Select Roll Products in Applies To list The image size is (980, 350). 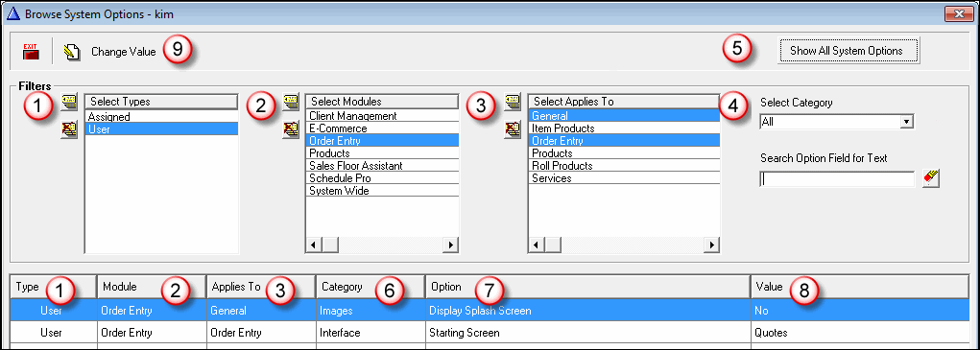pyautogui.click(x=624, y=165)
